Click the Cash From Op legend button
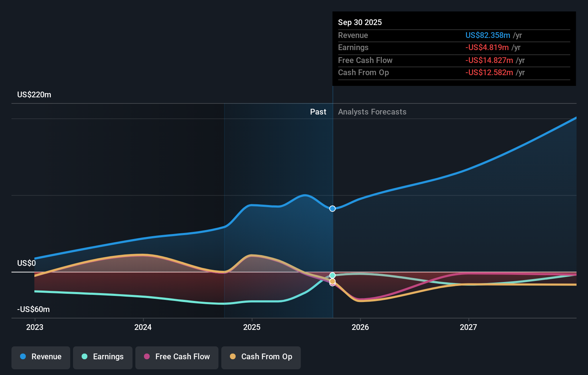 [261, 357]
